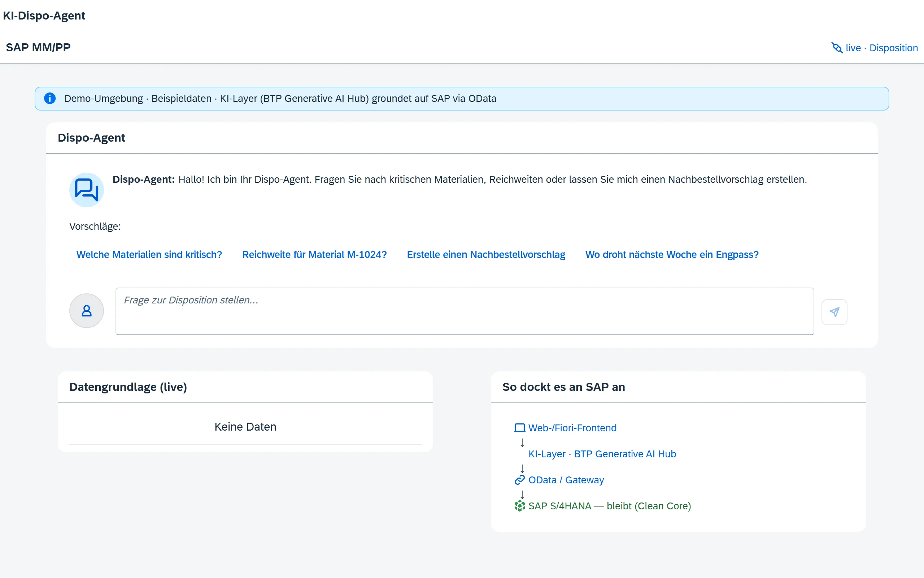Click the green SAP S/4HANA cube icon
The width and height of the screenshot is (924, 578).
click(x=520, y=506)
